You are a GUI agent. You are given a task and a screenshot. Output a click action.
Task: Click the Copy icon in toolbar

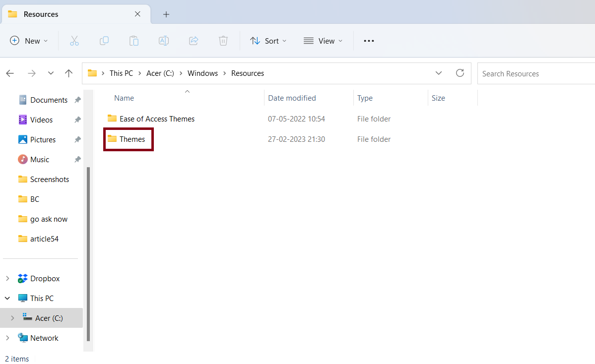[x=104, y=41]
